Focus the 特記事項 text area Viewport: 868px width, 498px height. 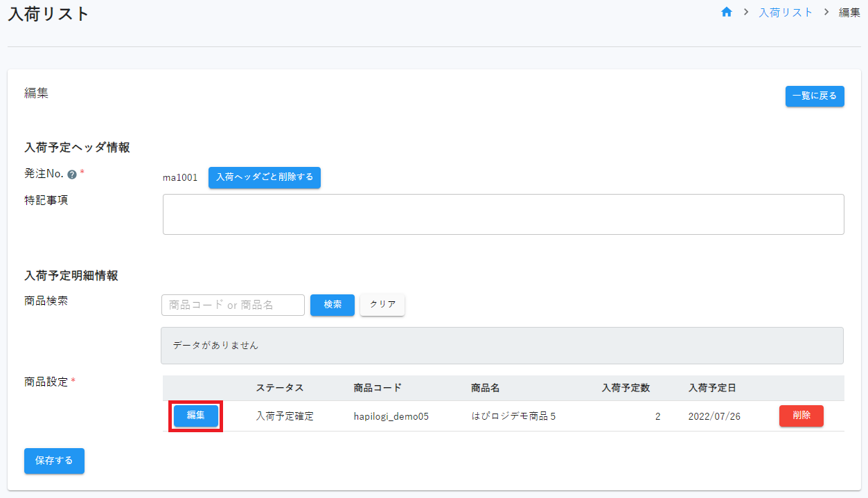(x=503, y=214)
